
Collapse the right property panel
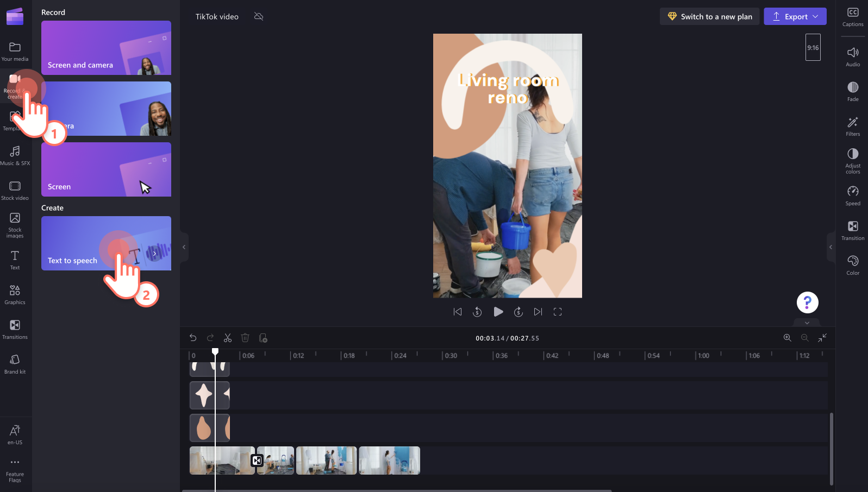coord(830,247)
